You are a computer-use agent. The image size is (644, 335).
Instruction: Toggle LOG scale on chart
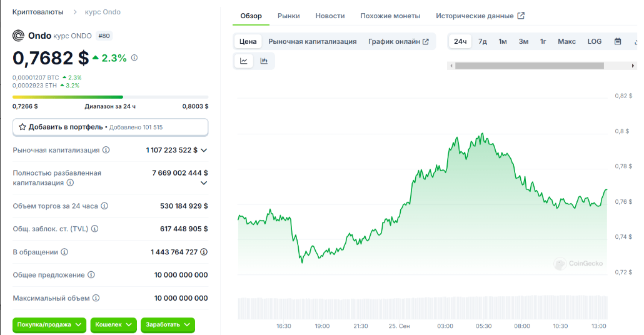point(595,41)
